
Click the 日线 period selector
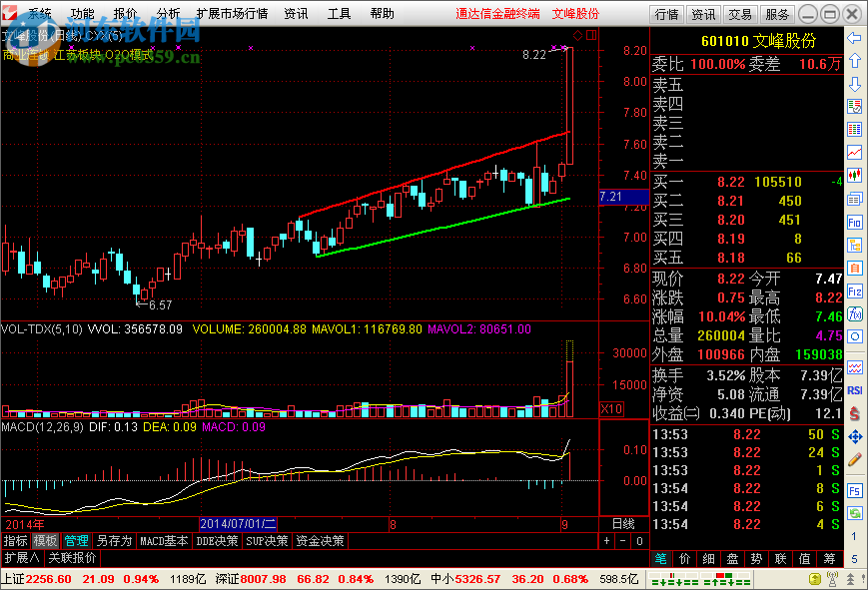coord(623,523)
